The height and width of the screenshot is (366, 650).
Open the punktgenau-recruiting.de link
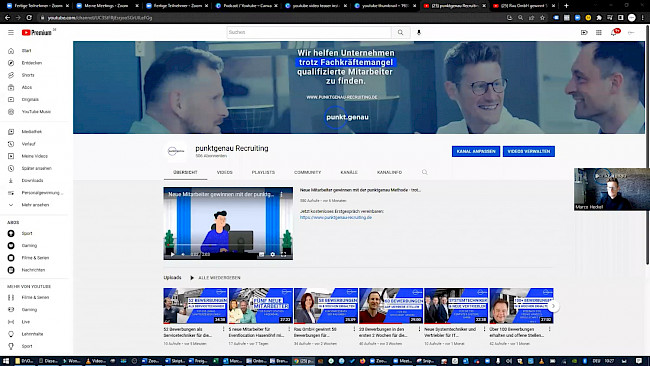click(x=336, y=217)
